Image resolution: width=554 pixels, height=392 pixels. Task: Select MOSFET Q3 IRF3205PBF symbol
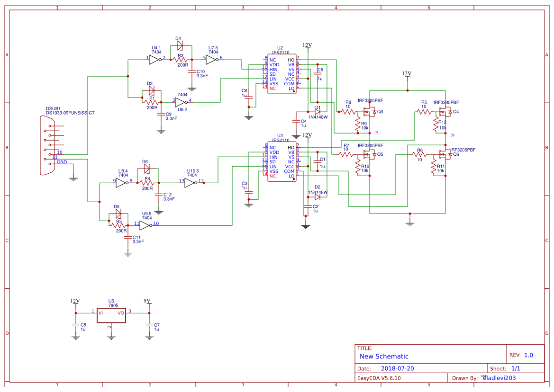point(369,111)
